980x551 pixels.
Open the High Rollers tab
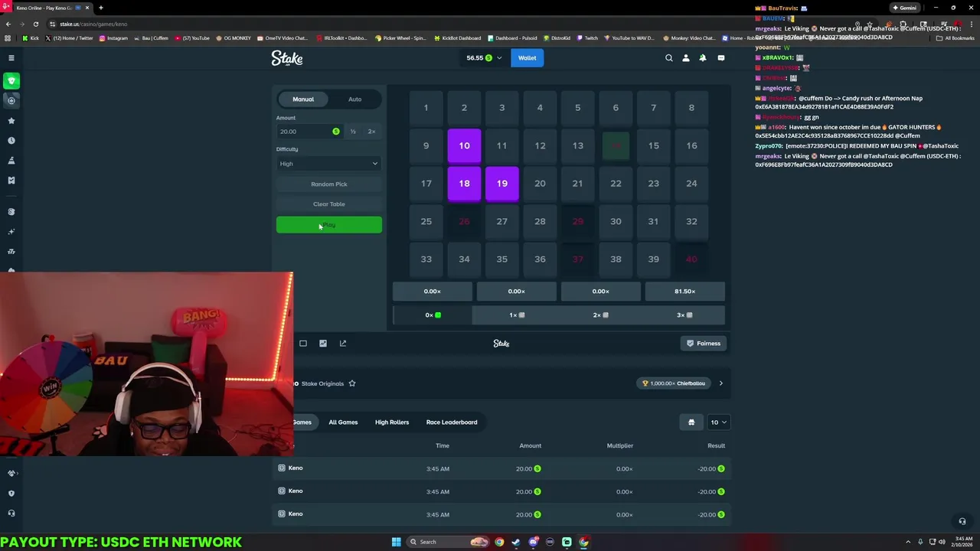[392, 422]
